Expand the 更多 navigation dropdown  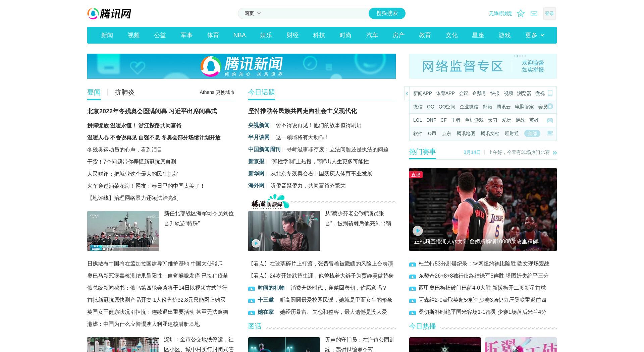click(535, 35)
